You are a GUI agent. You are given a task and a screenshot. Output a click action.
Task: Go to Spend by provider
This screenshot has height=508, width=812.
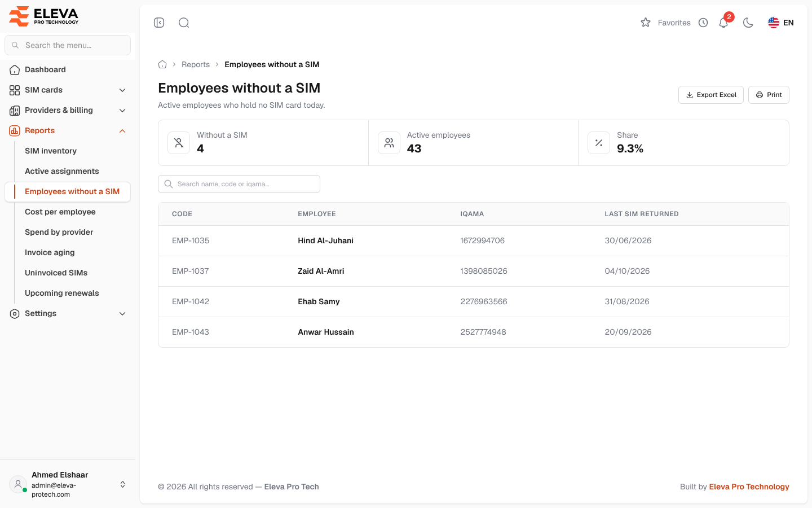click(x=59, y=232)
